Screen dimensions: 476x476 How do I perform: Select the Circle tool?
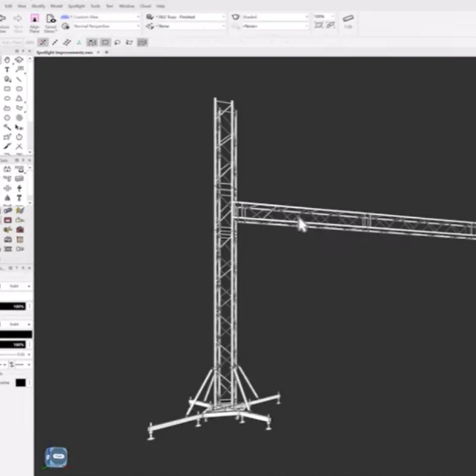tap(7, 98)
